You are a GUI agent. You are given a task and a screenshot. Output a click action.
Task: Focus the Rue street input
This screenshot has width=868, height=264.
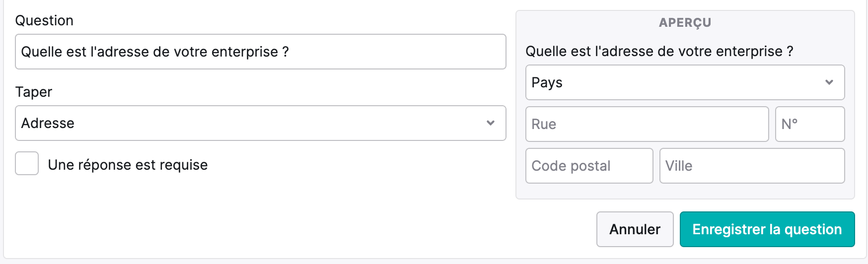tap(647, 124)
